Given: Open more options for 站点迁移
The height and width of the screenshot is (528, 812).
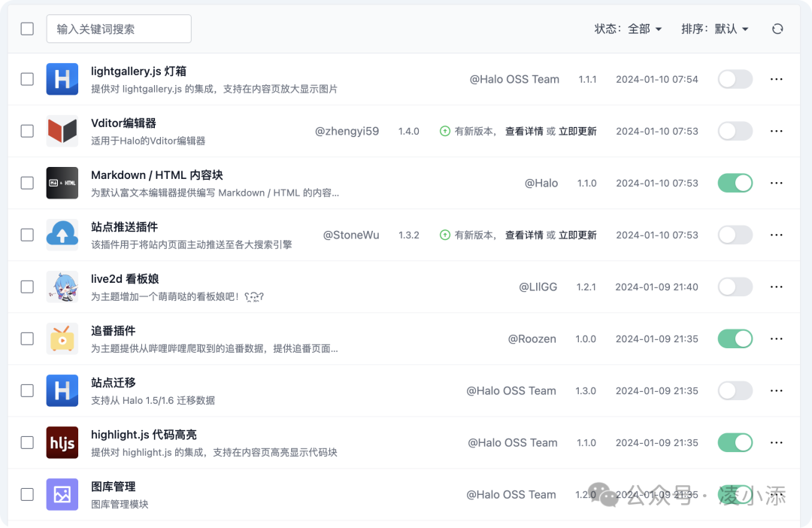Looking at the screenshot, I should click(776, 390).
